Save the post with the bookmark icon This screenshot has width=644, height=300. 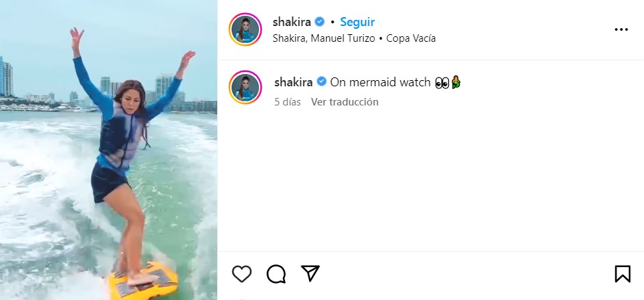[622, 274]
